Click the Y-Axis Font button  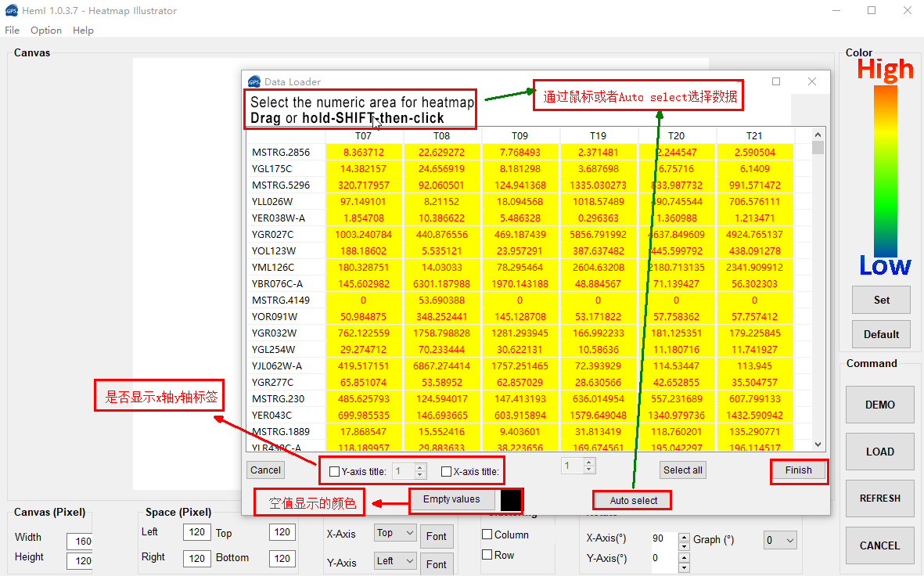437,564
